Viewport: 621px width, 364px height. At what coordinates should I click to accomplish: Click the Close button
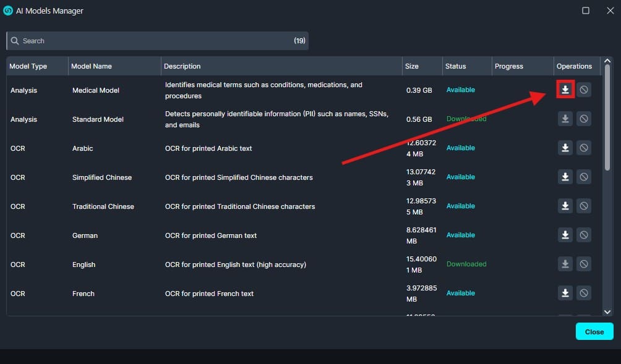click(x=594, y=332)
